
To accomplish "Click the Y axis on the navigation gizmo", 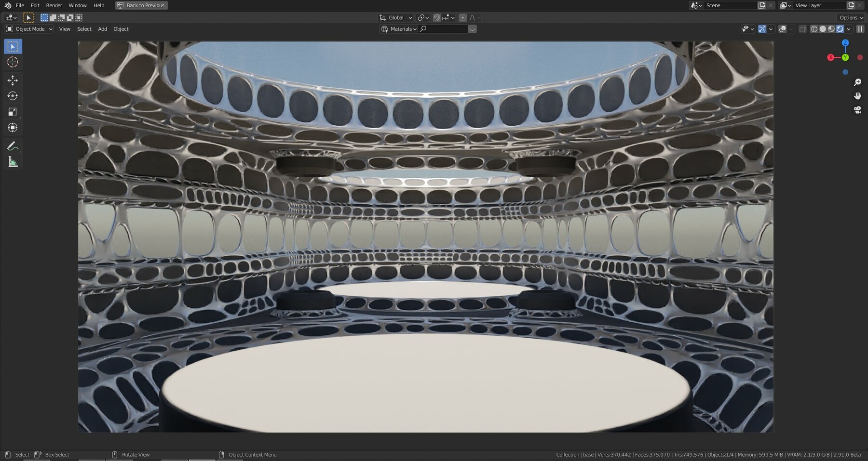I will [x=845, y=57].
